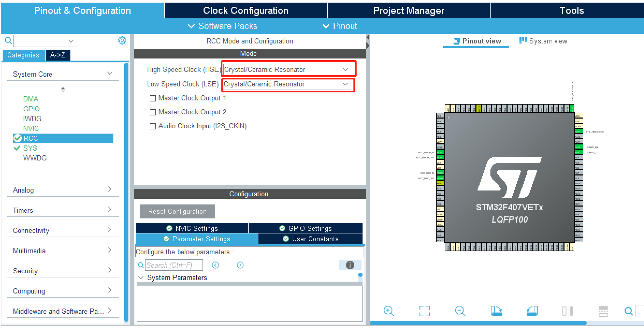
Task: Open the categories settings gear icon
Action: click(x=122, y=40)
